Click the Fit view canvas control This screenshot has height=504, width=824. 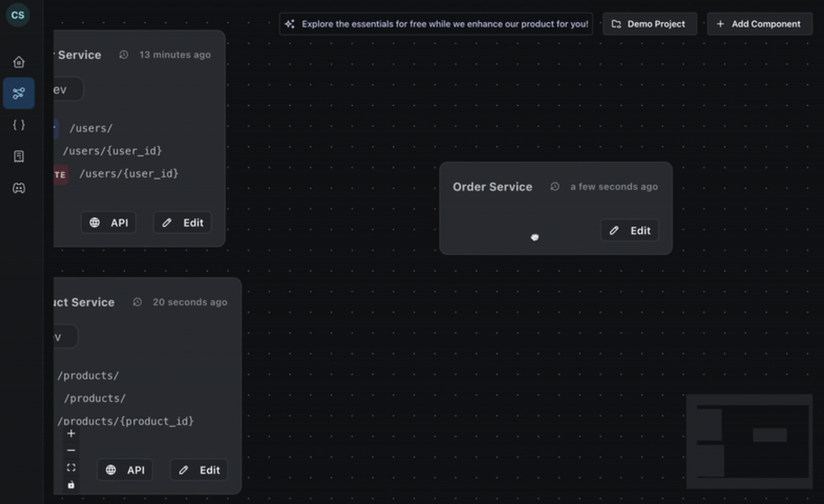[71, 468]
